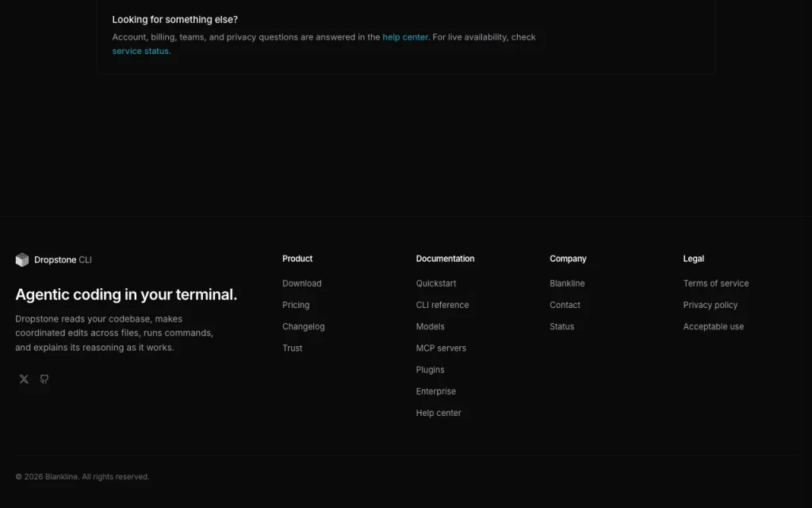The image size is (812, 508).
Task: Click the Dropstone cube logo icon
Action: point(22,260)
